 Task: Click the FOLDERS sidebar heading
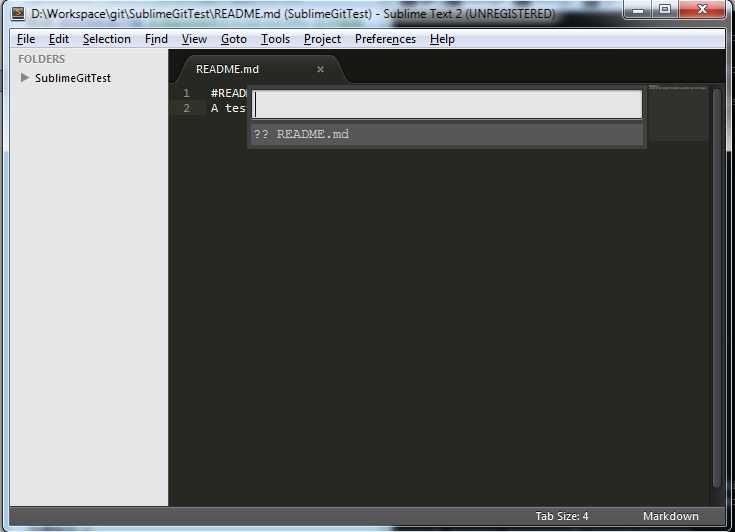tap(41, 59)
